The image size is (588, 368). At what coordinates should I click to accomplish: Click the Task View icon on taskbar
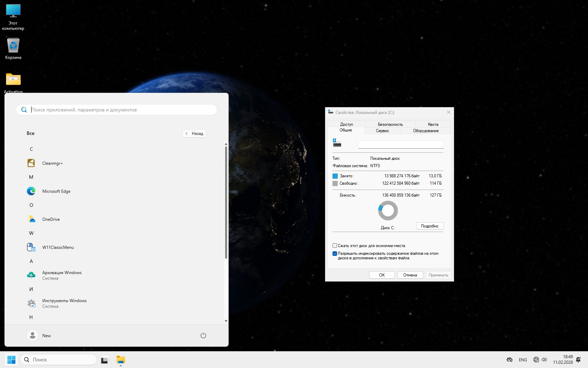pyautogui.click(x=105, y=360)
